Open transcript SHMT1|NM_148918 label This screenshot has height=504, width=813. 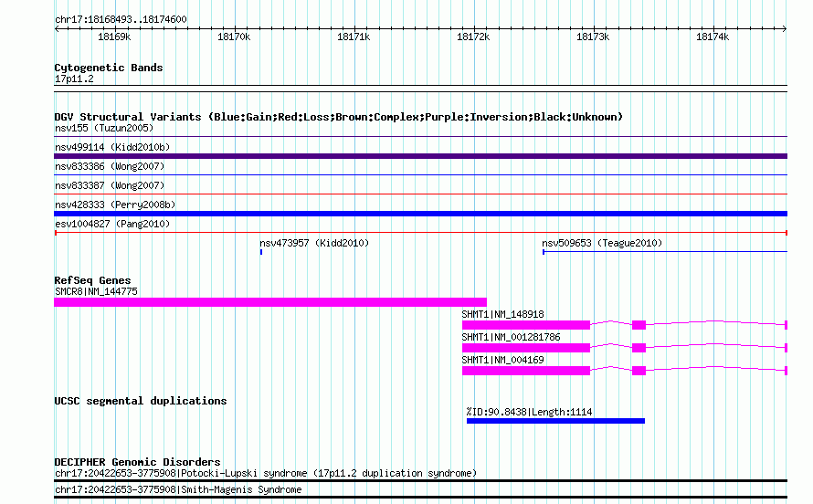tap(503, 314)
